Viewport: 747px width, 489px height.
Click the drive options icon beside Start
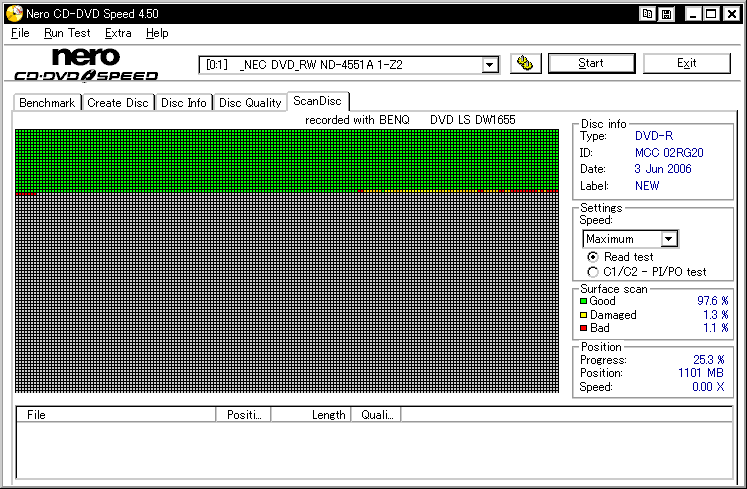pos(525,63)
